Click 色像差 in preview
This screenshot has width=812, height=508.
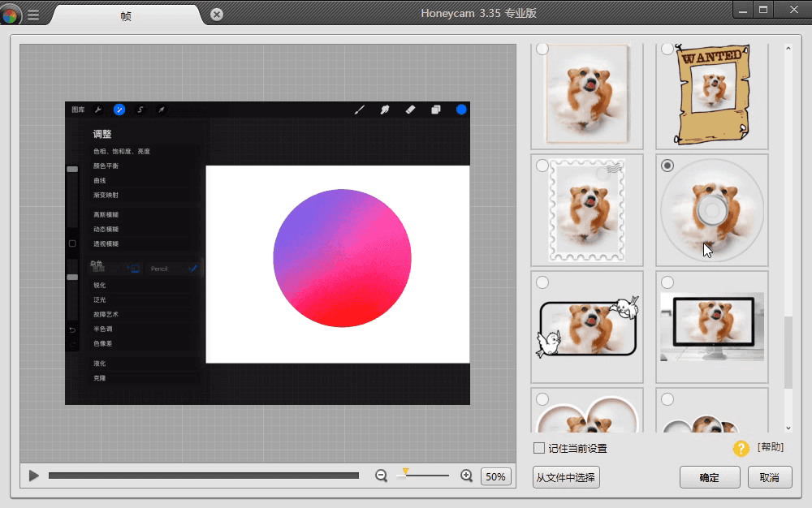102,343
